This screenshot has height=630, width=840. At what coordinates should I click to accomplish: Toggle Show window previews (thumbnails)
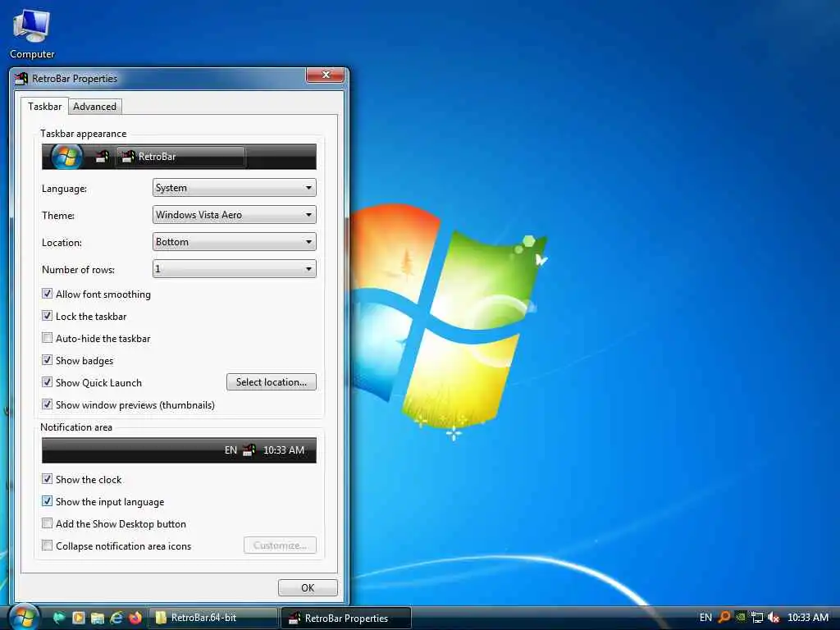[x=47, y=404]
